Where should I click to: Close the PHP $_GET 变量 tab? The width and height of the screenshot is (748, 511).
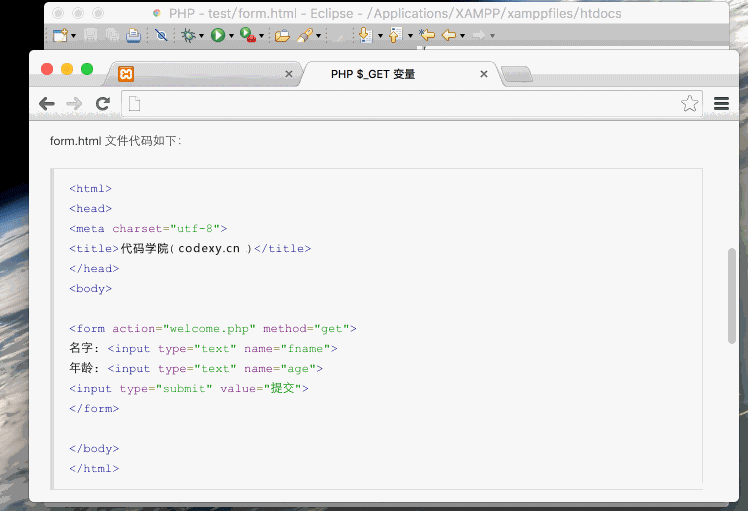click(484, 74)
